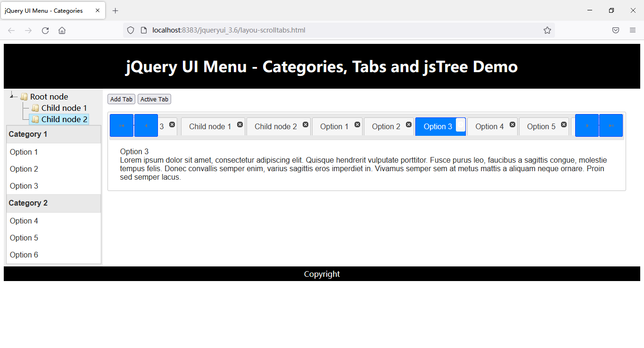The image size is (644, 348).
Task: Reload the page with the refresh icon
Action: click(45, 30)
